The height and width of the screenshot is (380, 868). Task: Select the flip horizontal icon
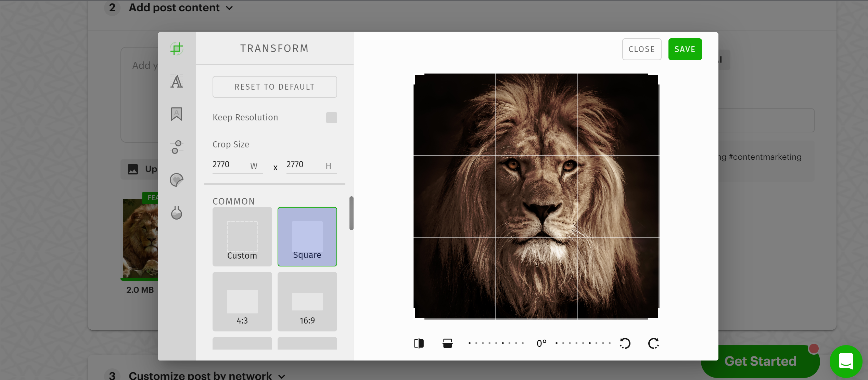tap(419, 343)
